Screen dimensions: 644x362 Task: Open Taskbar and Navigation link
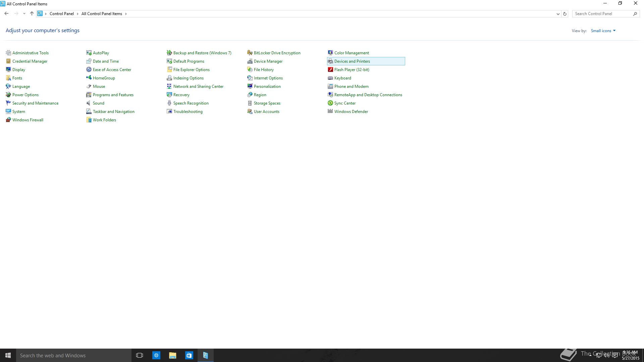(114, 112)
